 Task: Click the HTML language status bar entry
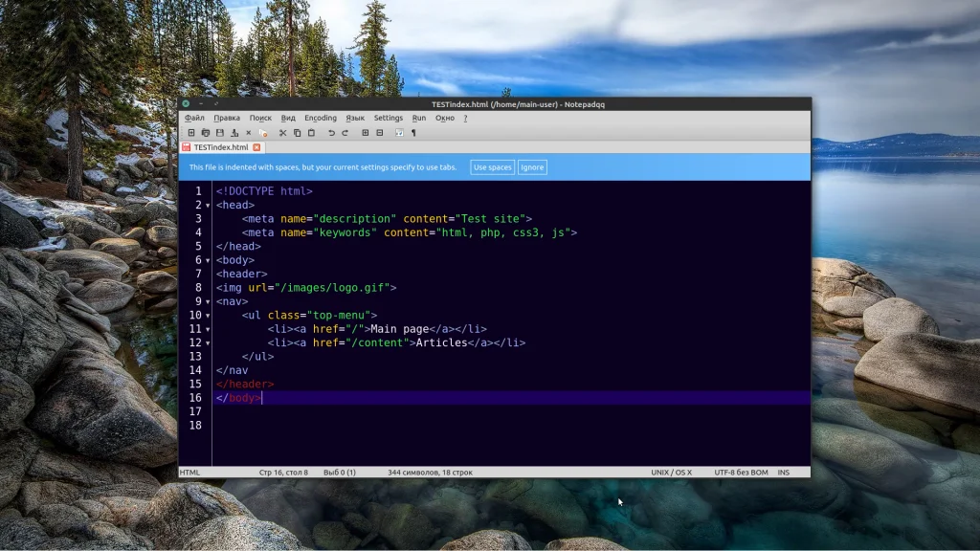pyautogui.click(x=190, y=473)
